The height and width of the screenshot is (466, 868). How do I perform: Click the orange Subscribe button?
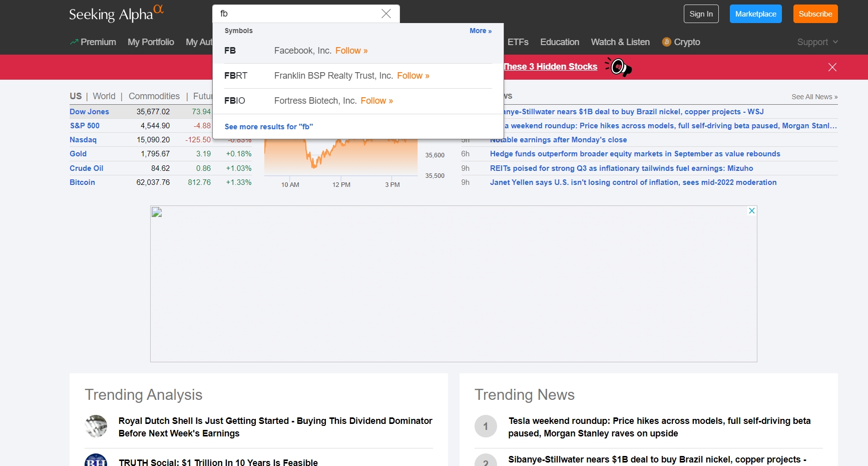pos(815,14)
